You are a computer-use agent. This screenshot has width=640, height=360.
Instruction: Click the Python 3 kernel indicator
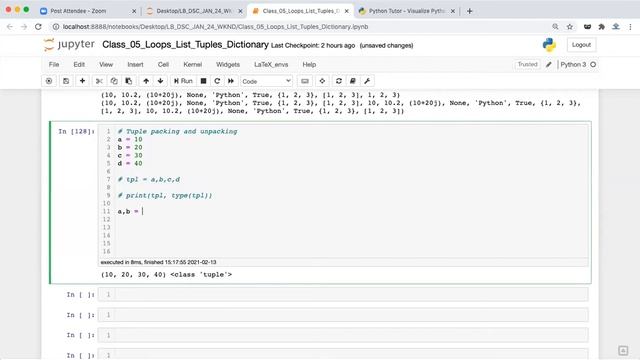pyautogui.click(x=573, y=64)
